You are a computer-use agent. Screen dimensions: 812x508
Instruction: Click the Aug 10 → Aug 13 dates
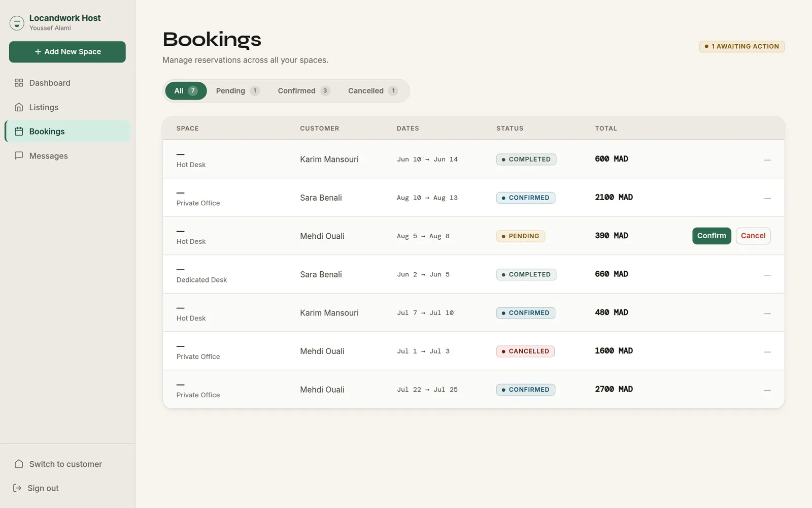click(x=427, y=198)
